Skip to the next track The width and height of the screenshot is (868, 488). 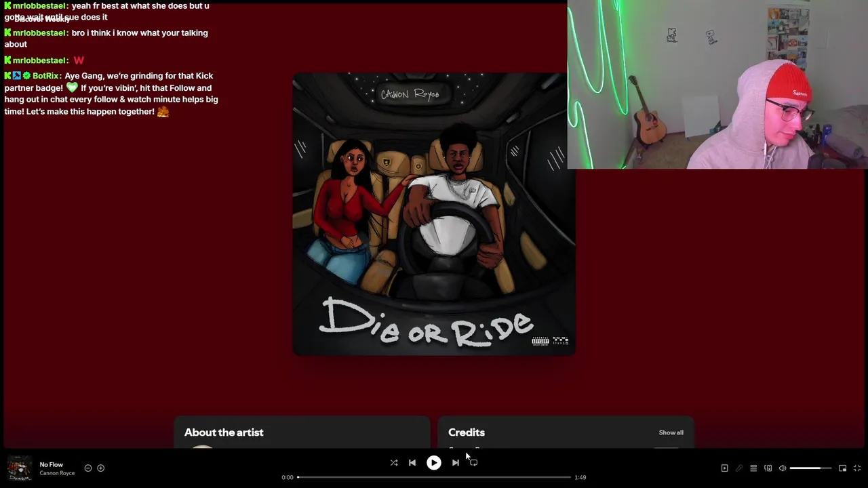[x=455, y=463]
